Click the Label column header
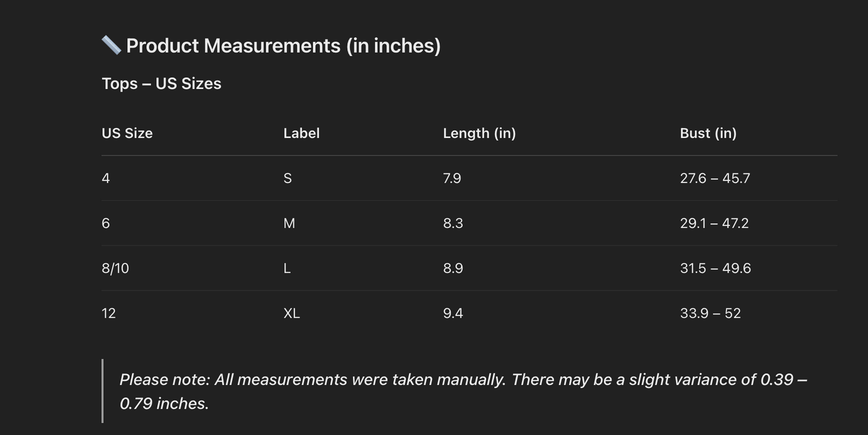This screenshot has width=868, height=435. pos(302,133)
